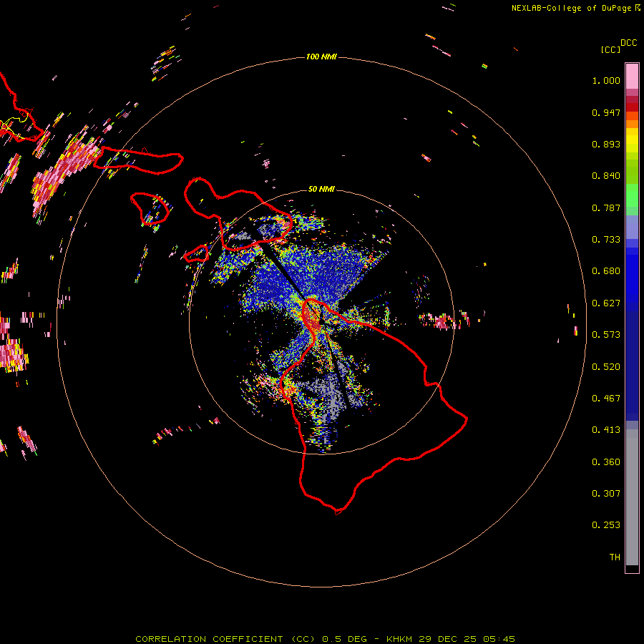The image size is (644, 644).
Task: Select the 0.733 legend value
Action: point(606,240)
